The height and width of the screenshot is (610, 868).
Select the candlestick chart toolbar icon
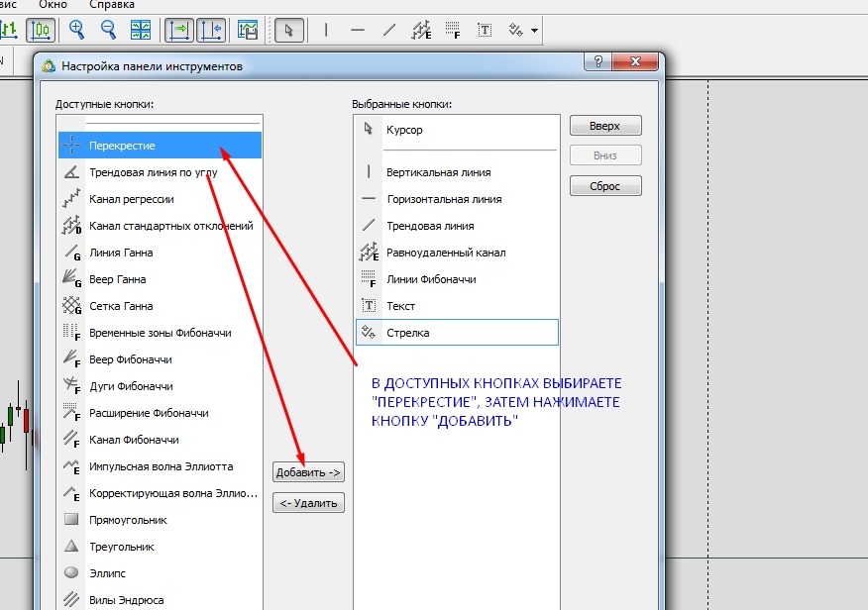[41, 30]
